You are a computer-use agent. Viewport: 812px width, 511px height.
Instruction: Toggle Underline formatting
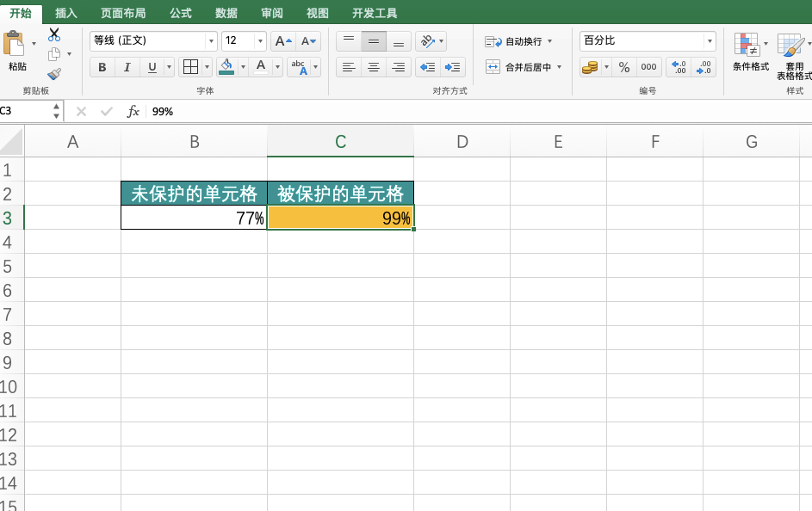pyautogui.click(x=152, y=67)
